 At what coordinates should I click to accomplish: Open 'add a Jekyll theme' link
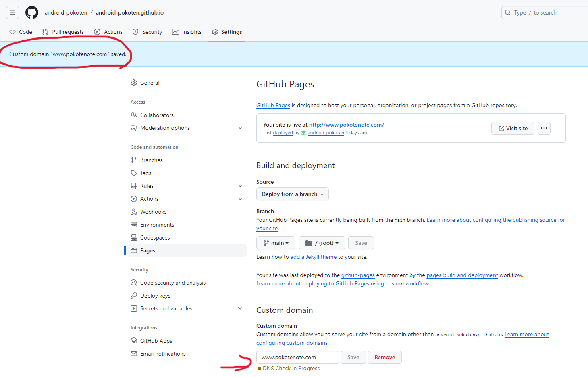click(x=313, y=257)
